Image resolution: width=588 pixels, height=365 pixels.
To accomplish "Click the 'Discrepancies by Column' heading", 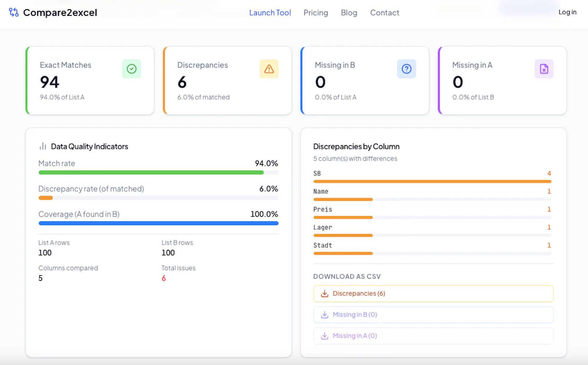I will pos(356,146).
